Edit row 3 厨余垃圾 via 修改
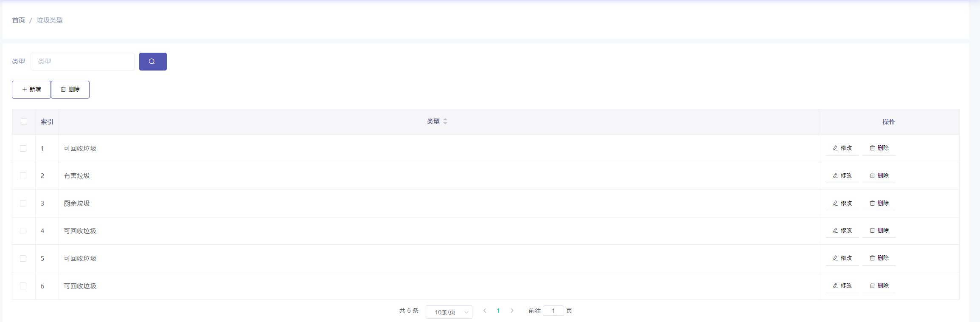 (842, 203)
